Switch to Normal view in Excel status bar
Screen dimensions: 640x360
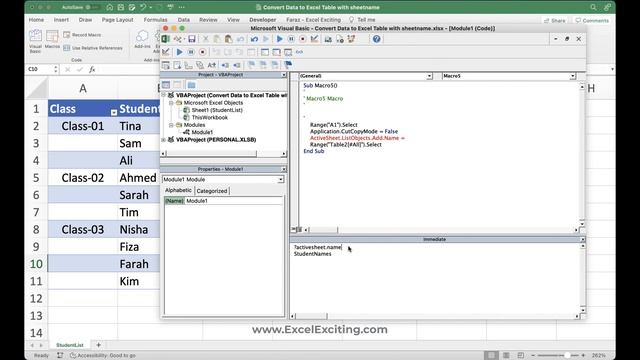(x=491, y=356)
